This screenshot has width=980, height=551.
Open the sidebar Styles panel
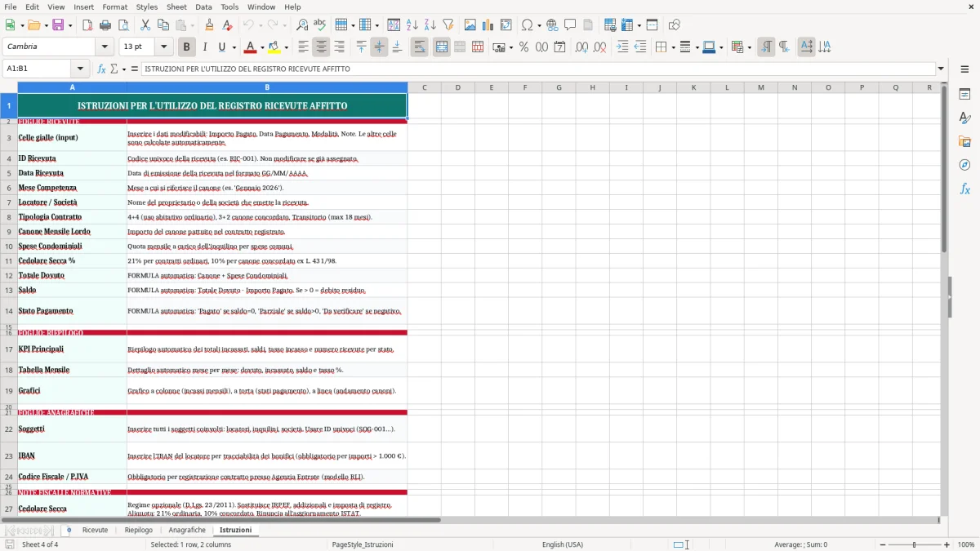pyautogui.click(x=964, y=118)
